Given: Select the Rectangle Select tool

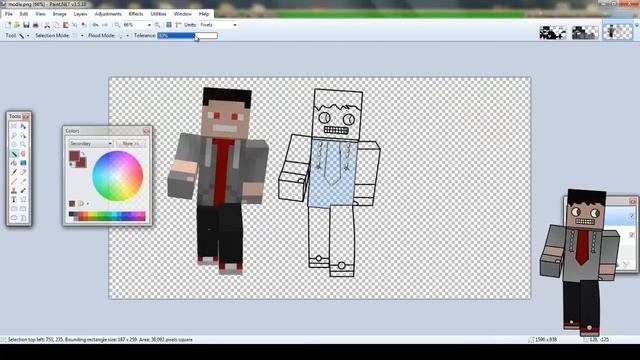Looking at the screenshot, I should [14, 126].
